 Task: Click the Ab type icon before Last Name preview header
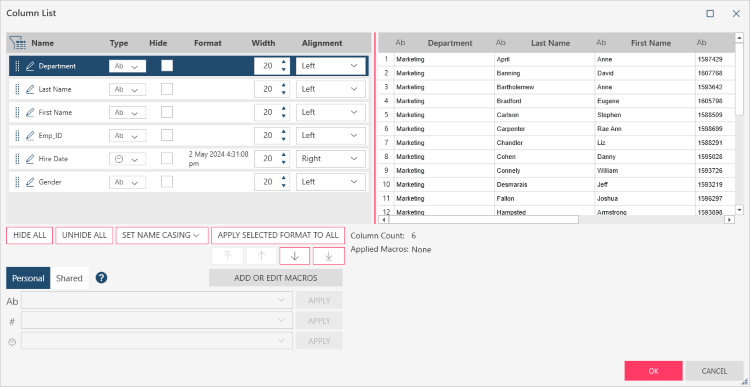pos(501,43)
